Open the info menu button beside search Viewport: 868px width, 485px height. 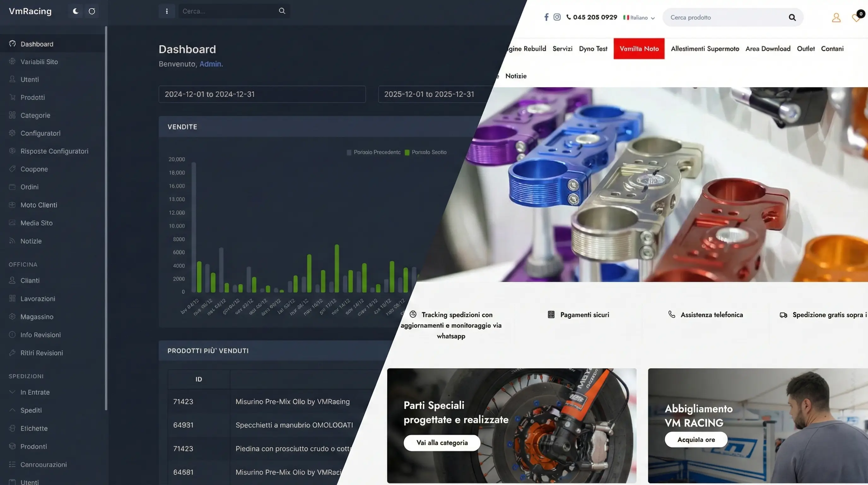pyautogui.click(x=167, y=11)
